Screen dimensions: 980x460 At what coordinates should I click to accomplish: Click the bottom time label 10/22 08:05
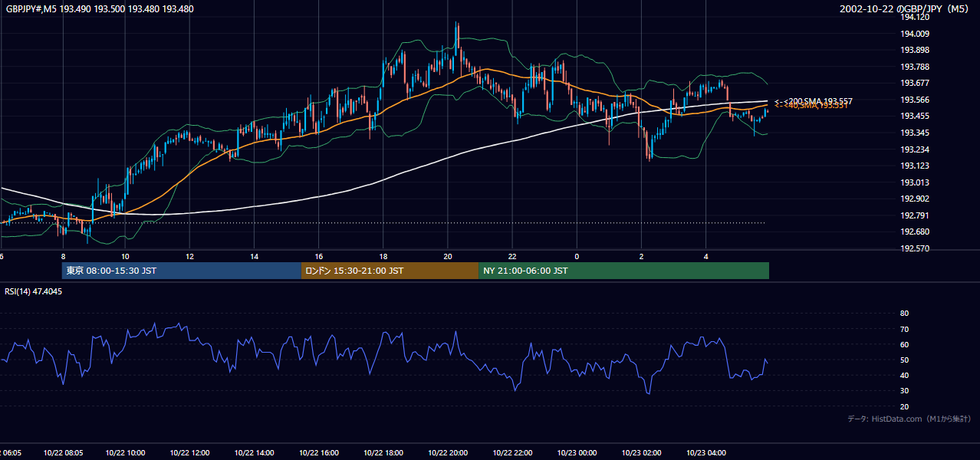click(x=64, y=453)
